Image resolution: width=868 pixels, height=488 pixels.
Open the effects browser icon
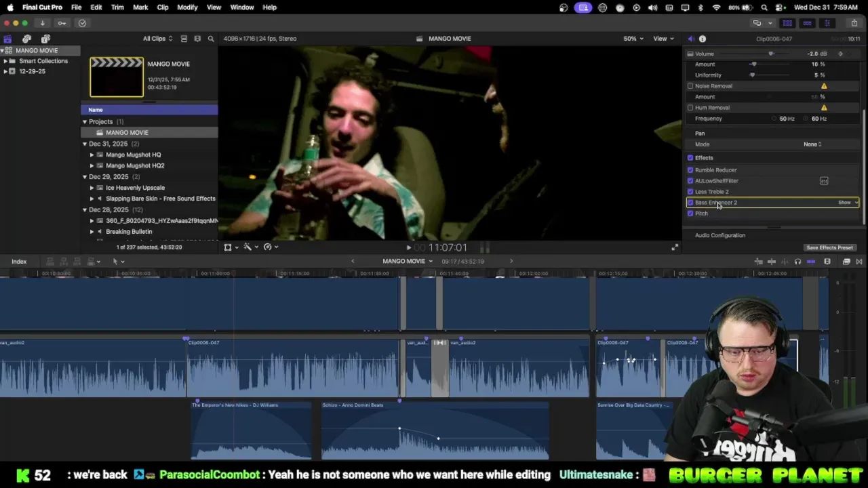click(846, 262)
